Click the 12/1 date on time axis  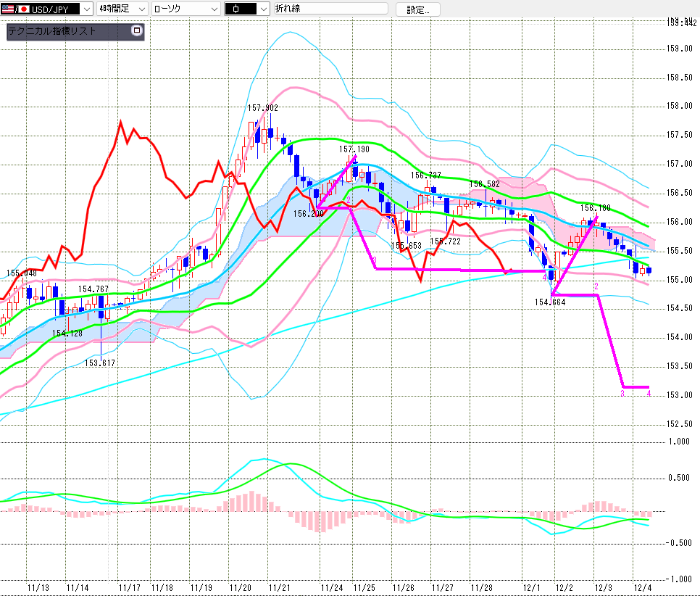click(531, 587)
